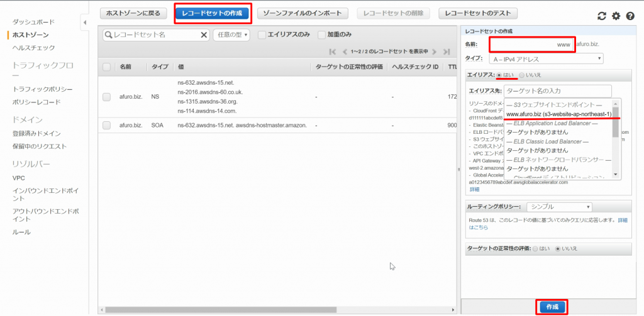Click ゾーンファイルのインポート button

click(303, 13)
